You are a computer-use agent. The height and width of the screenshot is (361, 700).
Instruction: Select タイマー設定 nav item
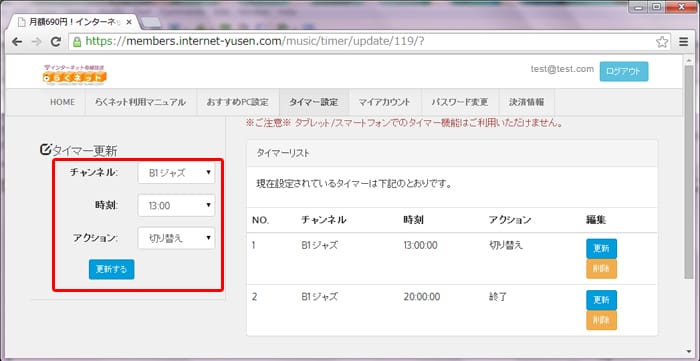click(314, 102)
